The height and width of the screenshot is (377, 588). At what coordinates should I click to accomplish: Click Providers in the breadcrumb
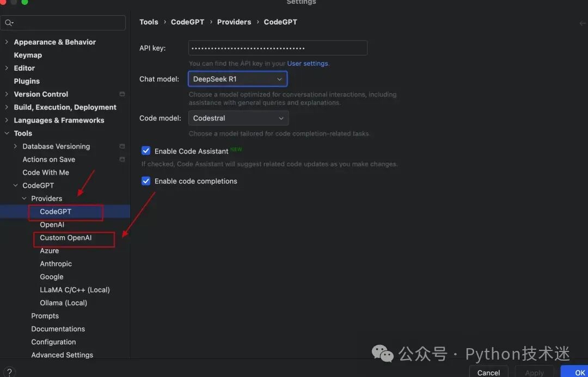pos(234,22)
